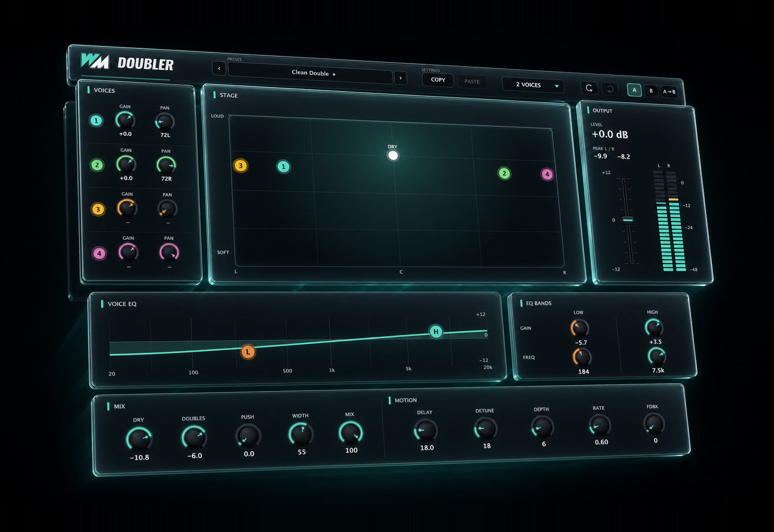Screen dimensions: 774x532
Task: Click the −8.2 right peak readout
Action: [624, 157]
